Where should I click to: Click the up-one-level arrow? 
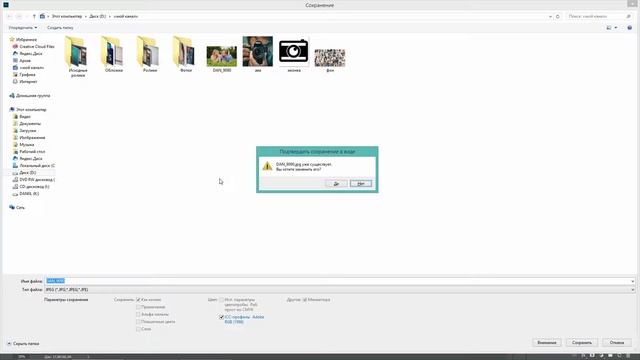pyautogui.click(x=34, y=16)
